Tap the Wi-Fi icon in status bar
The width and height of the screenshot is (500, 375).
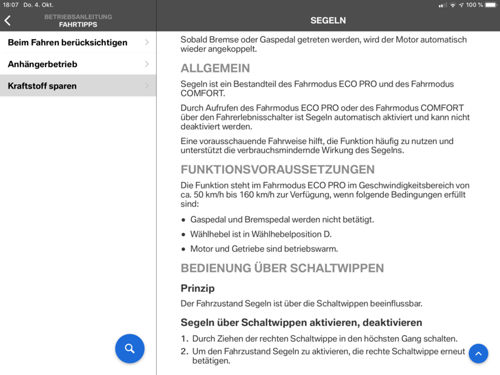tap(453, 5)
